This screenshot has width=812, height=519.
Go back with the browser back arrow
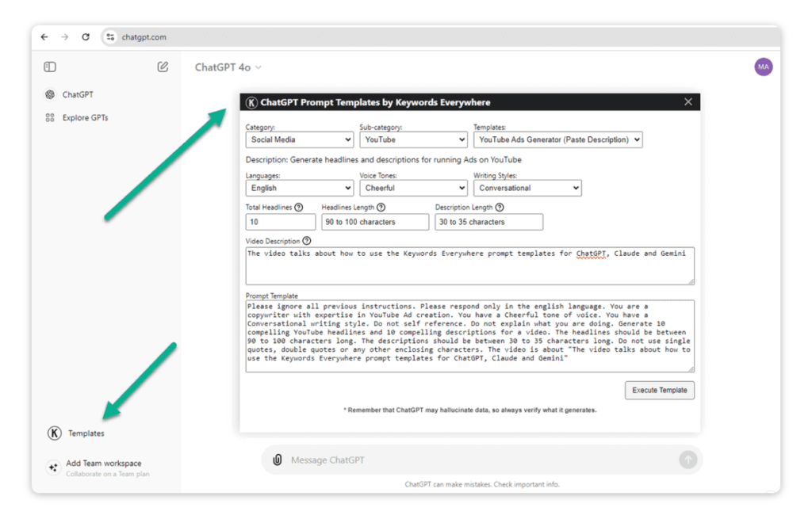[x=44, y=37]
